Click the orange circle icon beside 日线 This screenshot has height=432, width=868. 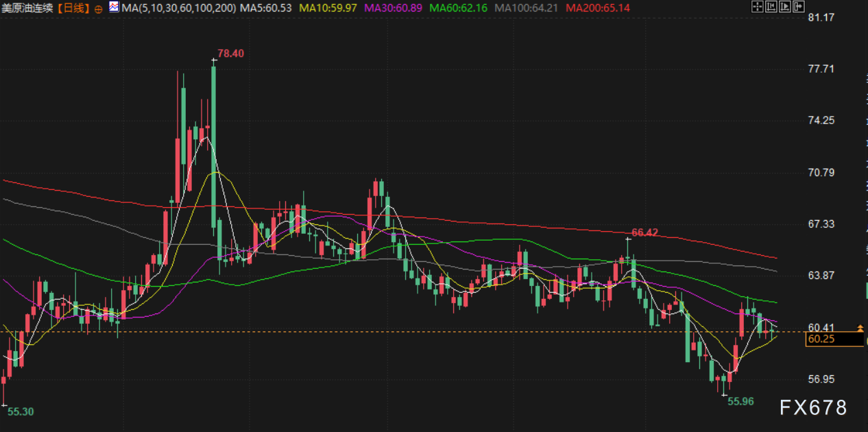[x=98, y=9]
